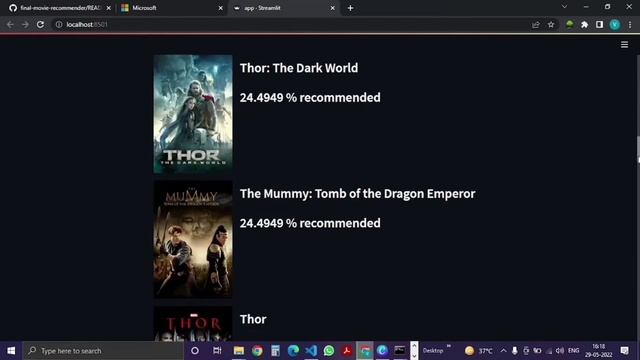The width and height of the screenshot is (640, 360).
Task: Open Visual Studio Code from the taskbar
Action: [311, 351]
